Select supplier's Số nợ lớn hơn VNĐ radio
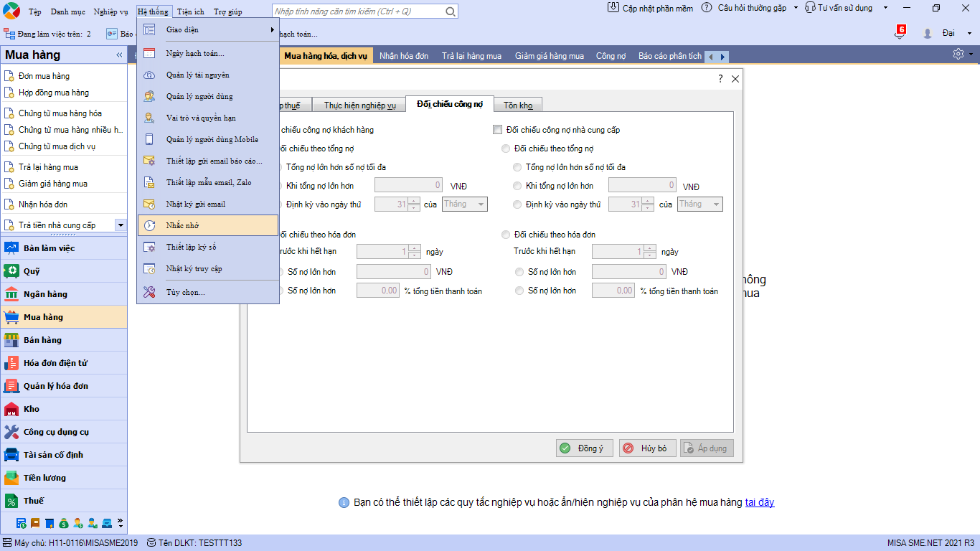Screen dimensions: 980x551 (x=519, y=272)
